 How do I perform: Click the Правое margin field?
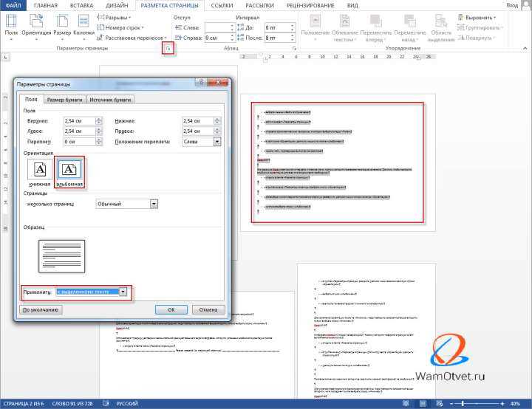(198, 131)
